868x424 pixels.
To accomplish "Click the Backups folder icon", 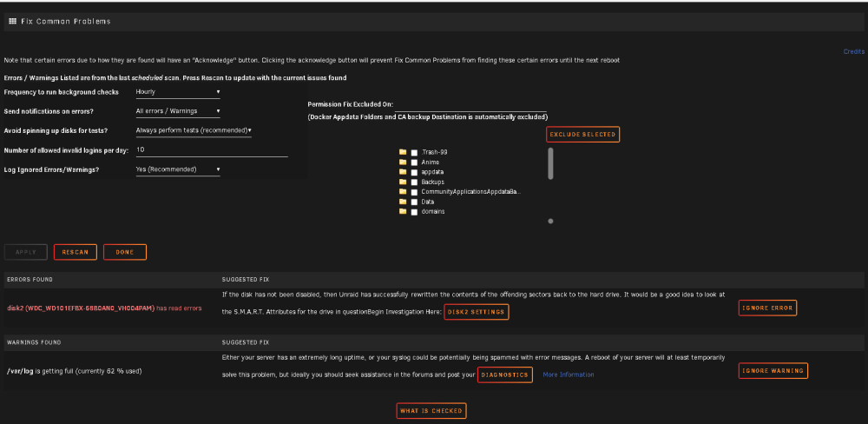I will [403, 182].
